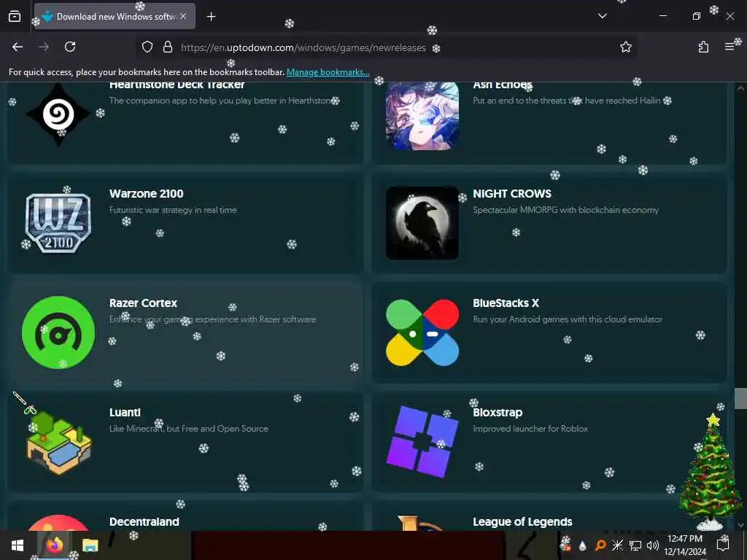Screen dimensions: 747x560
Task: Open the Bloxstrap purple icon
Action: [422, 441]
